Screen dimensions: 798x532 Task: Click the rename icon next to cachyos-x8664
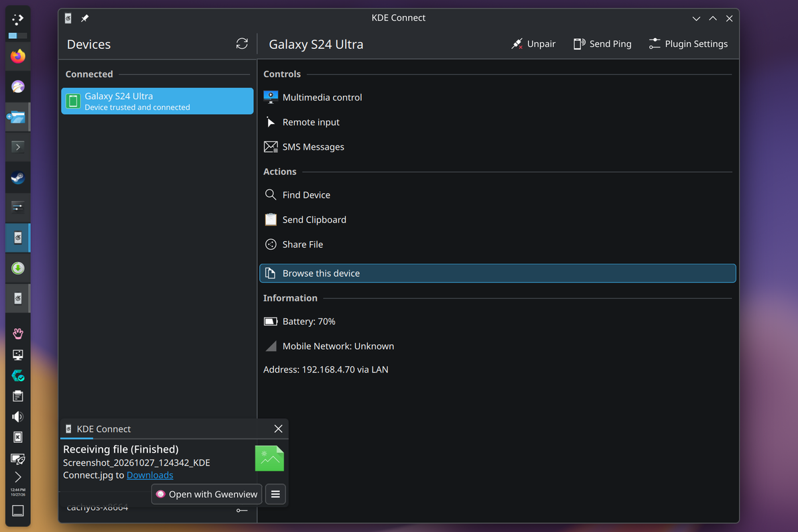pos(242,510)
